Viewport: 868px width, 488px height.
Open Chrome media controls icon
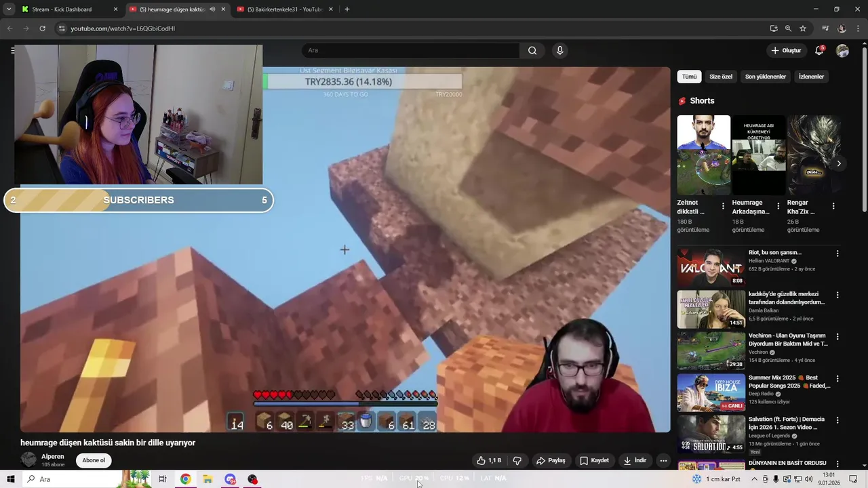click(825, 28)
